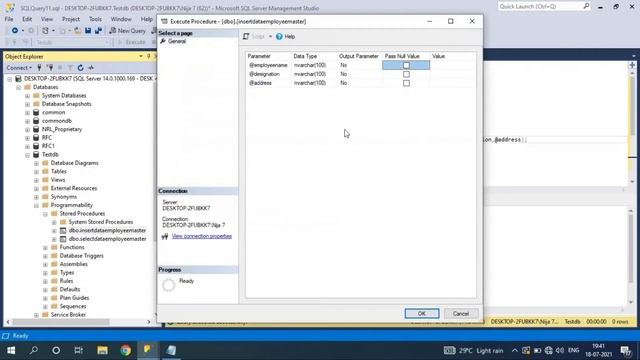The image size is (640, 360).
Task: Click the Value cell for @employeename
Action: pos(453,65)
